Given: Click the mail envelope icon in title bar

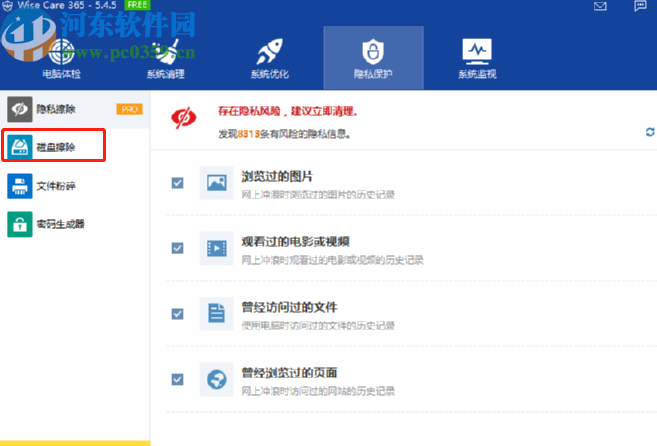Looking at the screenshot, I should coord(600,6).
